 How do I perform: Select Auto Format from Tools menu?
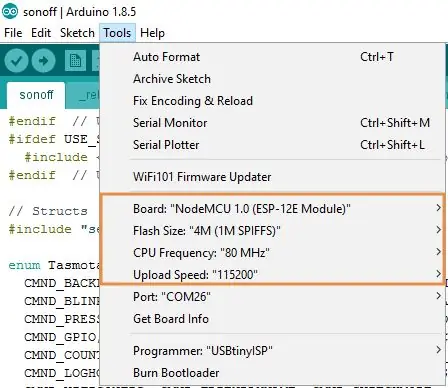273,57
